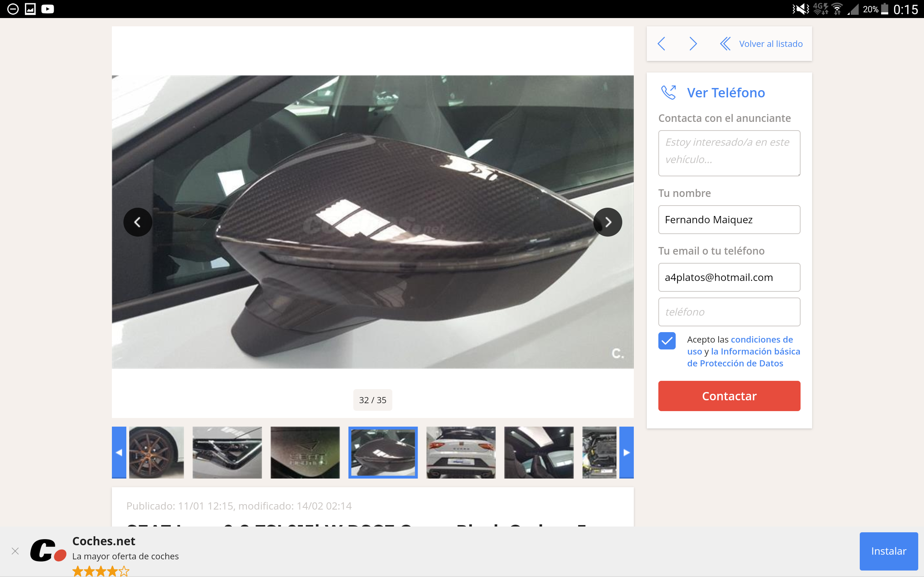Uncheck Acepto las condiciones de uso
Screen dimensions: 924x577
(666, 341)
